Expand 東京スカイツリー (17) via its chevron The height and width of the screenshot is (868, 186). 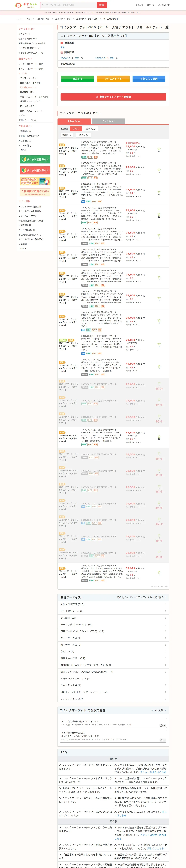coord(165,658)
